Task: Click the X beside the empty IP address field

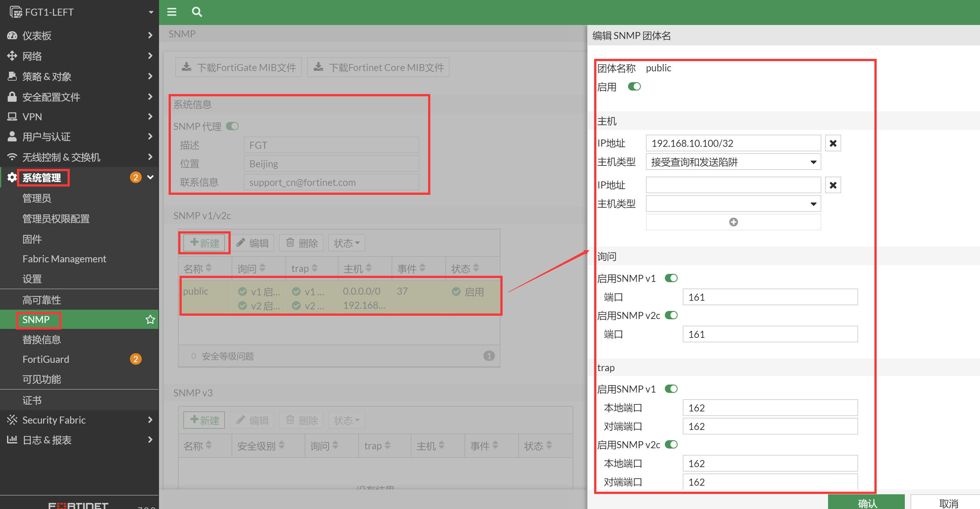Action: tap(833, 185)
